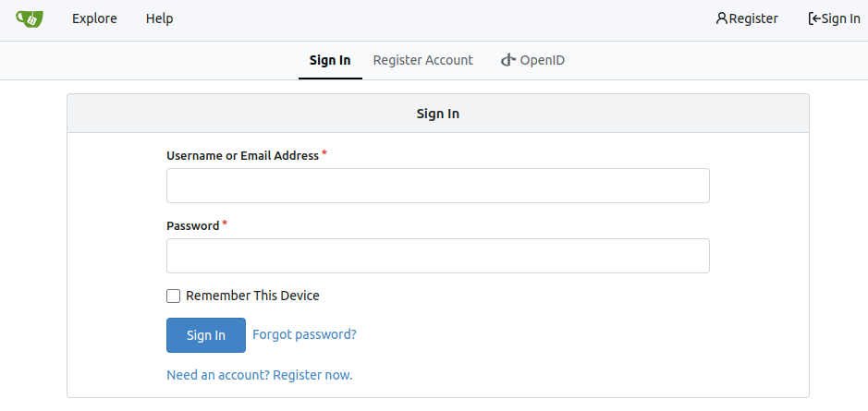Click the arrow icon beside top-right Sign In
Screen dimensions: 868x411
[813, 18]
